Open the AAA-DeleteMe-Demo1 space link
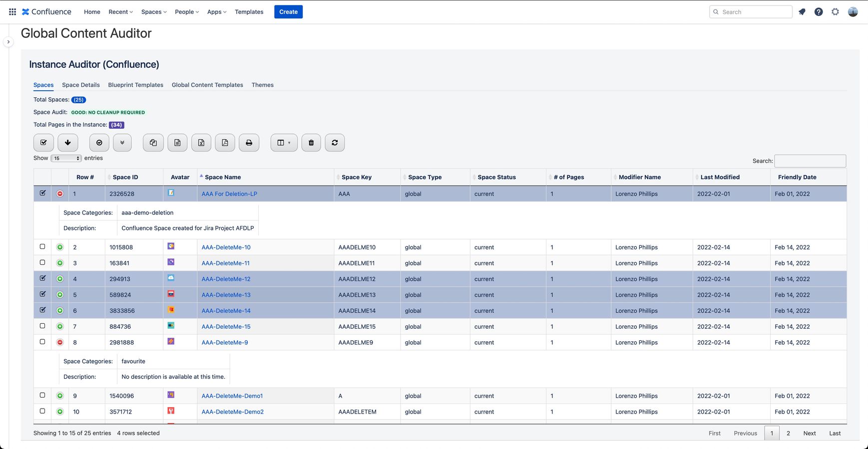868x449 pixels. tap(232, 396)
